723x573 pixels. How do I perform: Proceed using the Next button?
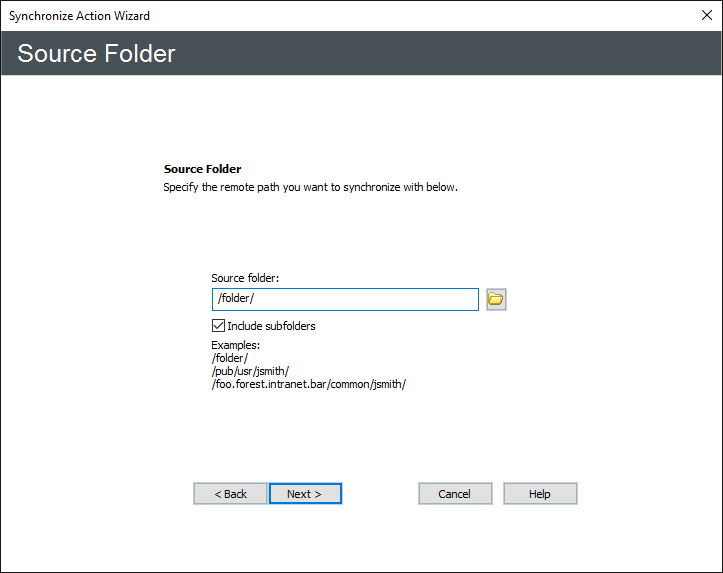305,494
